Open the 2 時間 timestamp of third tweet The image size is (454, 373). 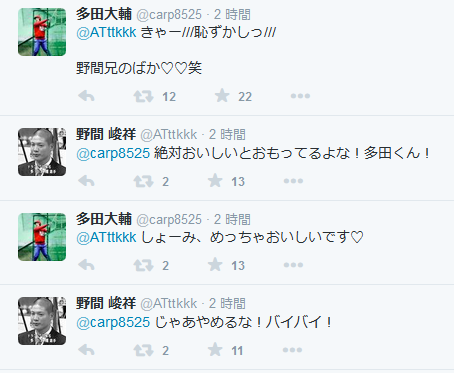pos(232,220)
